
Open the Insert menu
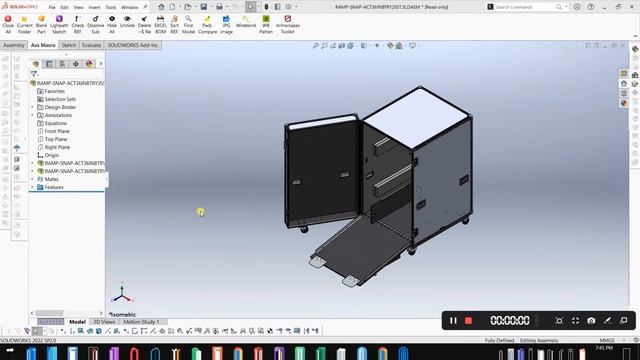click(94, 7)
